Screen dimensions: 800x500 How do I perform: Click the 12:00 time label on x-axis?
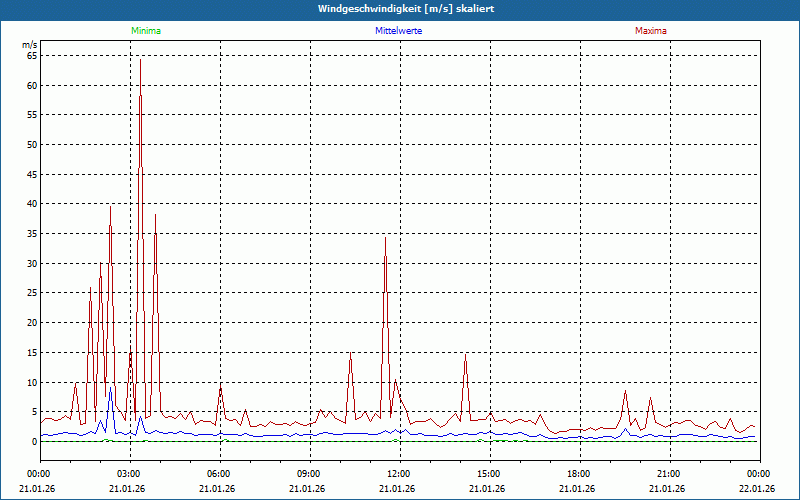point(398,474)
